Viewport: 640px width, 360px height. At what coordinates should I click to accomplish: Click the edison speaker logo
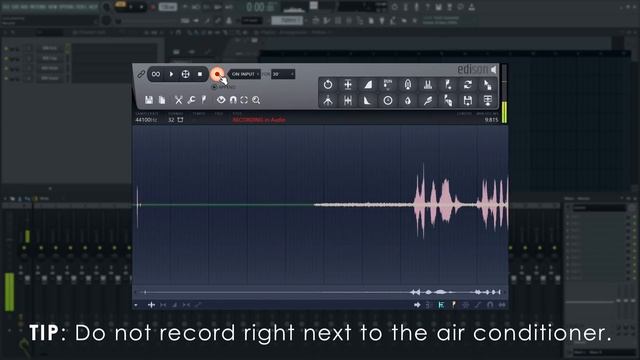pos(477,69)
